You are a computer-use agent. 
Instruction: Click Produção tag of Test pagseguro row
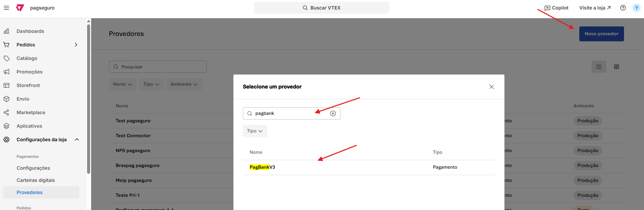point(588,121)
